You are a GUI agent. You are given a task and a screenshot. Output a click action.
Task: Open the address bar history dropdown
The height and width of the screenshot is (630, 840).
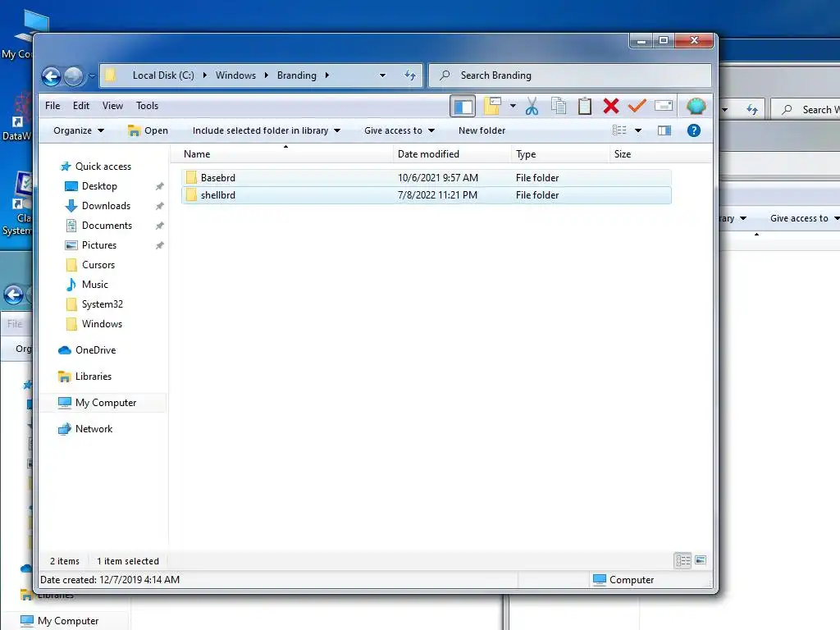[x=382, y=75]
